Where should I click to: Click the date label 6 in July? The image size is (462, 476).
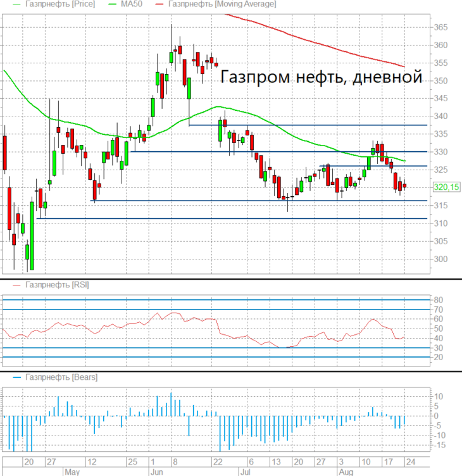[251, 462]
